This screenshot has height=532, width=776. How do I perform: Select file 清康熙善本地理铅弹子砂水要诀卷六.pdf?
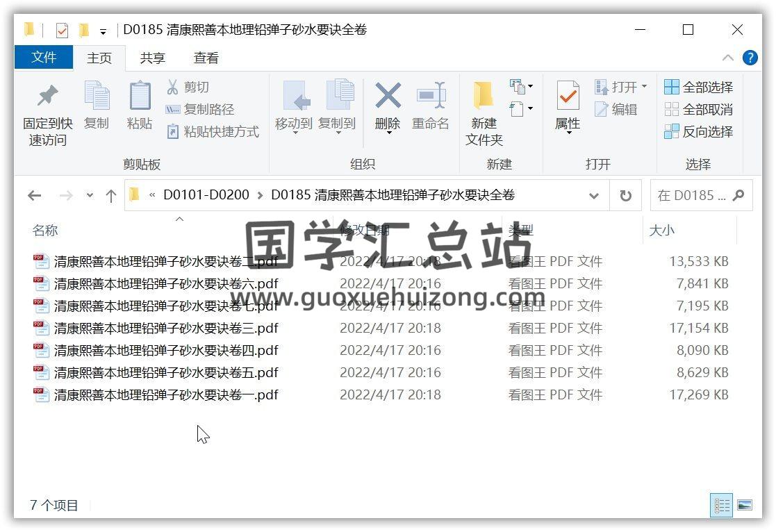click(x=166, y=283)
